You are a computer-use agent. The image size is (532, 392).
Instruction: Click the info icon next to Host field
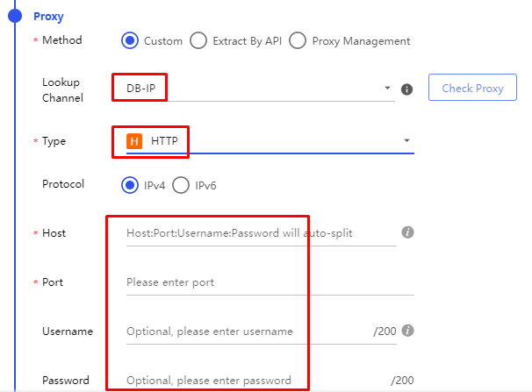pyautogui.click(x=407, y=232)
